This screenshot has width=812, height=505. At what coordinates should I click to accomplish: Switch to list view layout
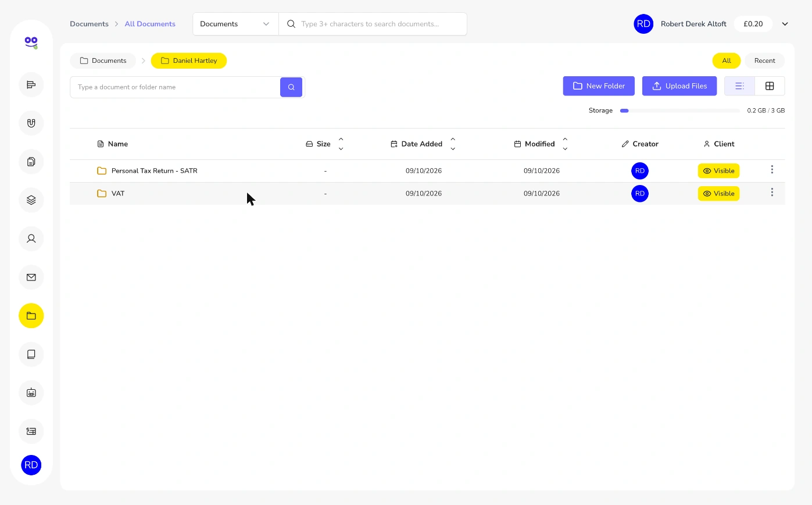[739, 86]
